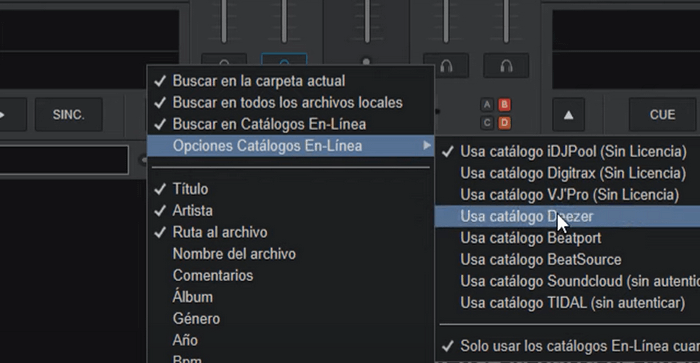This screenshot has height=363, width=700.
Task: Toggle Ruta al archivo search field
Action: point(291,232)
